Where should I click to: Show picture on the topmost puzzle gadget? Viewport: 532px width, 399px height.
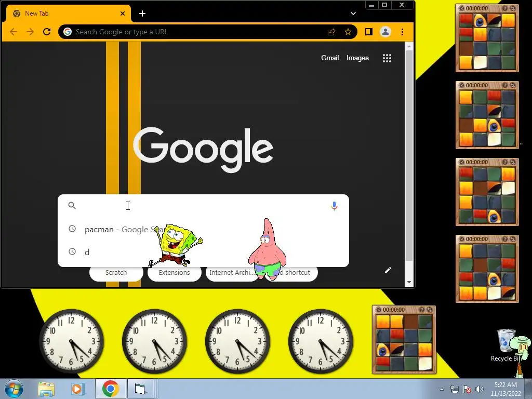(505, 8)
